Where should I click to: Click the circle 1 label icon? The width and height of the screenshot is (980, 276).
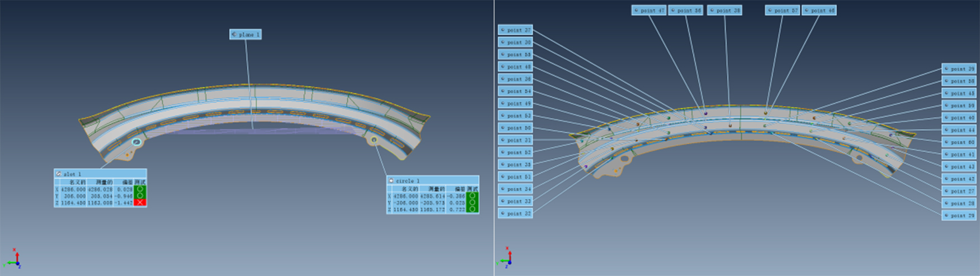click(391, 181)
